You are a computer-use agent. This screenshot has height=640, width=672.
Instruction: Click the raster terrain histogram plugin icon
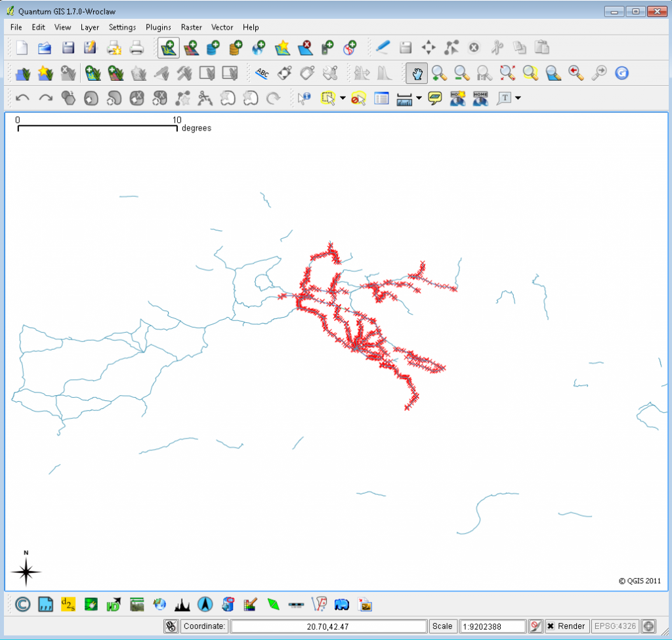[182, 605]
